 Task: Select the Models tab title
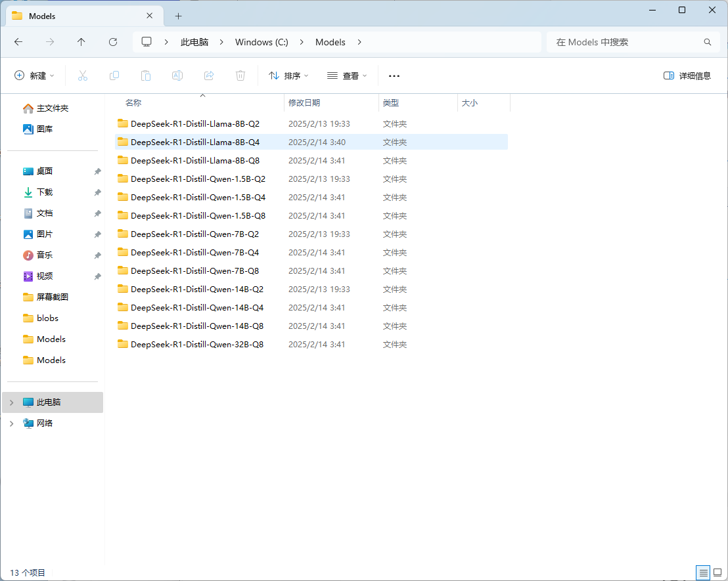(42, 16)
